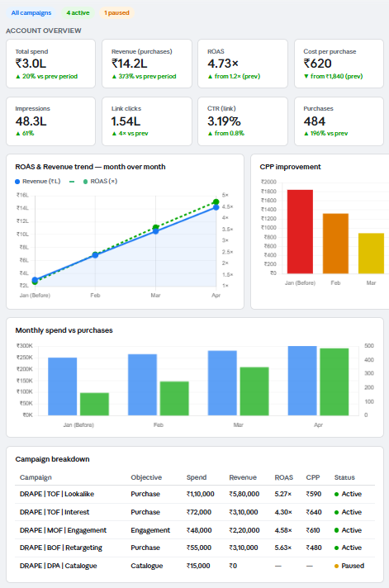Sort table by CPP column header
Image resolution: width=389 pixels, height=588 pixels.
(313, 477)
